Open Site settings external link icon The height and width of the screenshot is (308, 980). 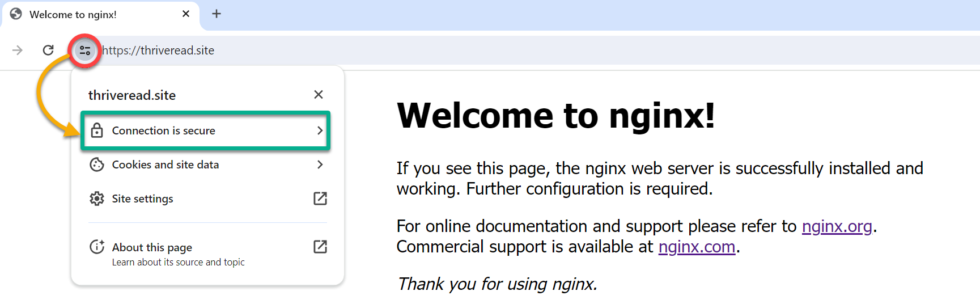[320, 199]
